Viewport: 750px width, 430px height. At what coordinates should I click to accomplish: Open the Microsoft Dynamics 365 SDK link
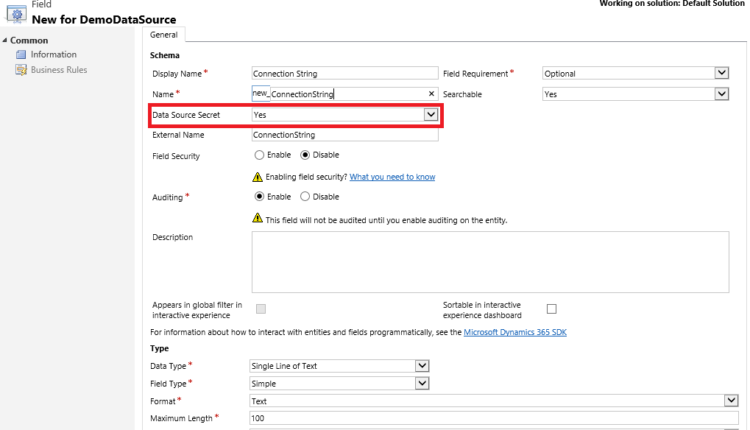pos(515,332)
